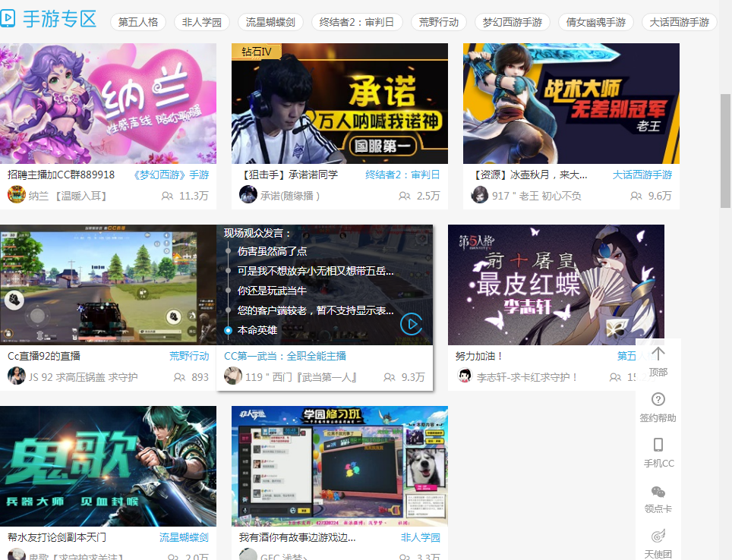This screenshot has width=732, height=560.
Task: Click the 钻石IV badge on 承诺 thumbnail
Action: [257, 52]
